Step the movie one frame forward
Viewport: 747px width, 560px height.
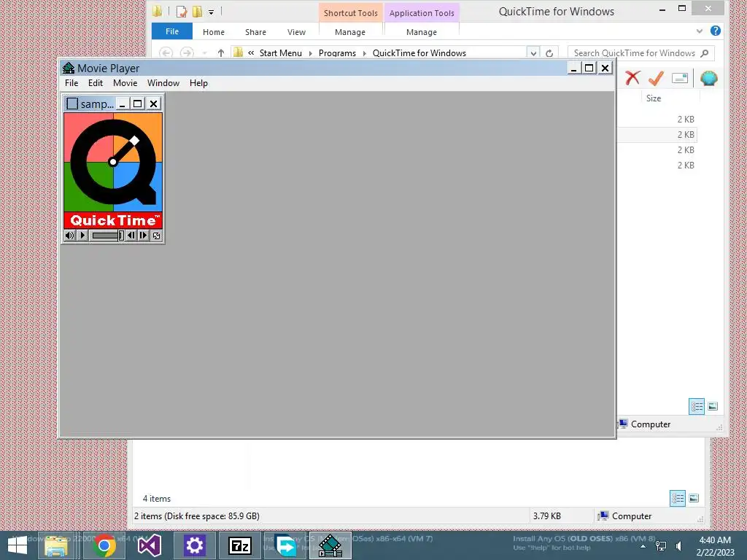[144, 236]
